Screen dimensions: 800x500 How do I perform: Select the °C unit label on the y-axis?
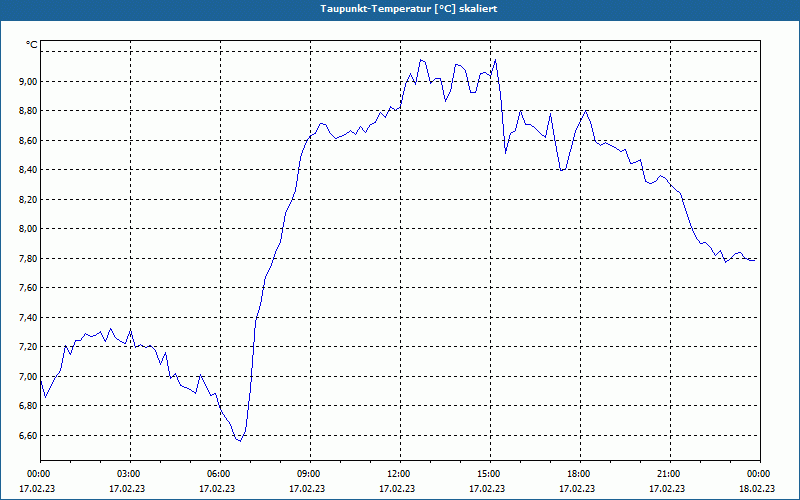(x=32, y=45)
